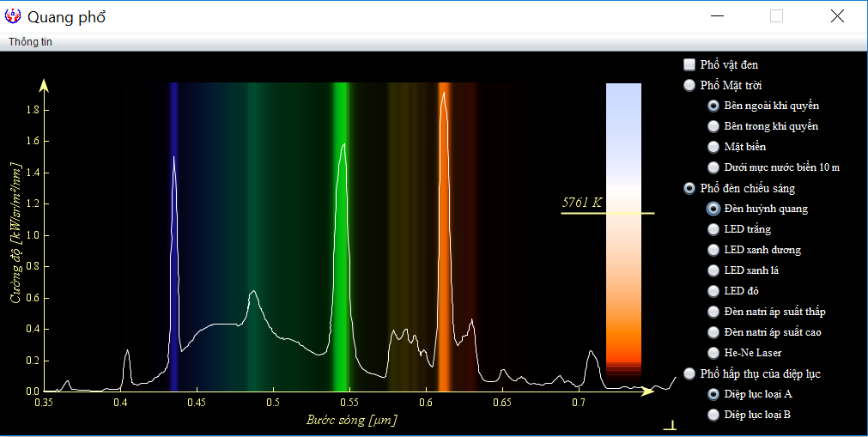Click the 5761 K temperature marker line
The width and height of the screenshot is (868, 437).
tap(607, 213)
